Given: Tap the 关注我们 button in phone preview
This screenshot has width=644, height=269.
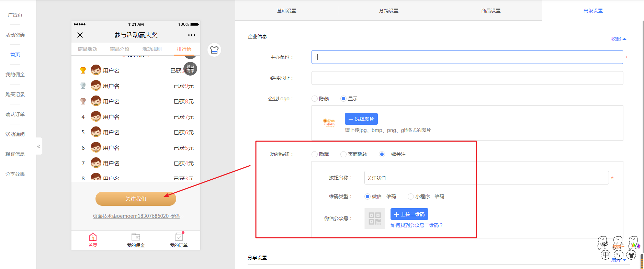Looking at the screenshot, I should coord(136,199).
